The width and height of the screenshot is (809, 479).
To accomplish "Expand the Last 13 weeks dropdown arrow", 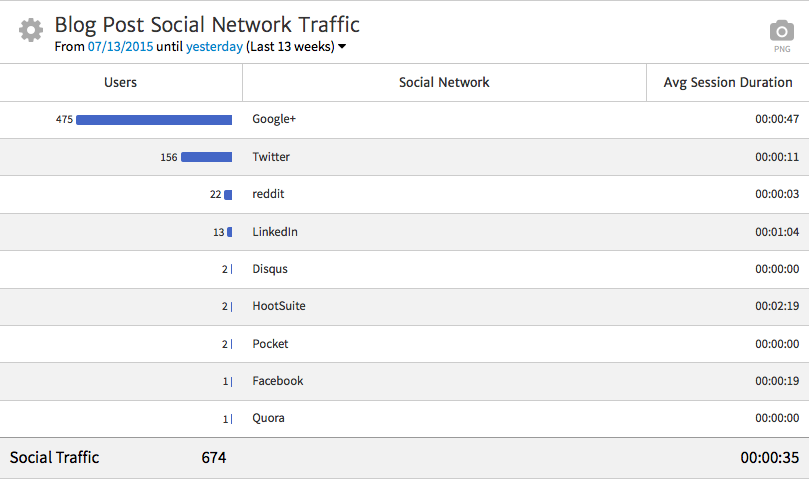I will click(x=343, y=47).
